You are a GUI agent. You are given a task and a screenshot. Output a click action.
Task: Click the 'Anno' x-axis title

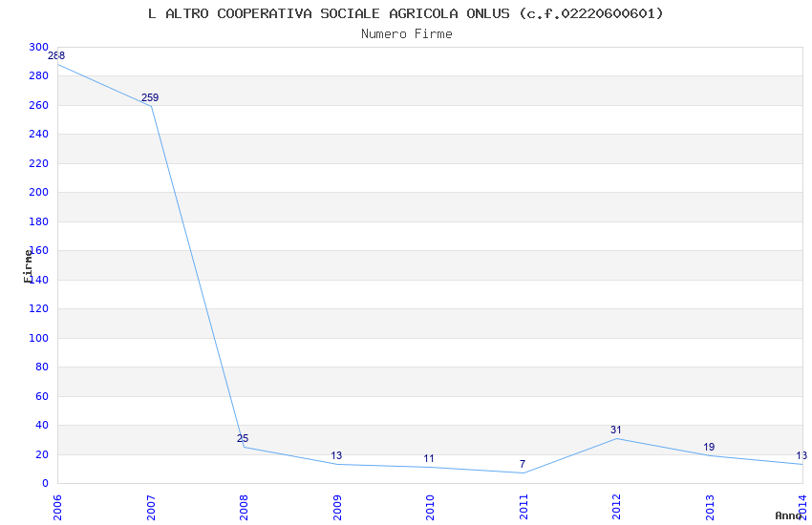point(789,515)
